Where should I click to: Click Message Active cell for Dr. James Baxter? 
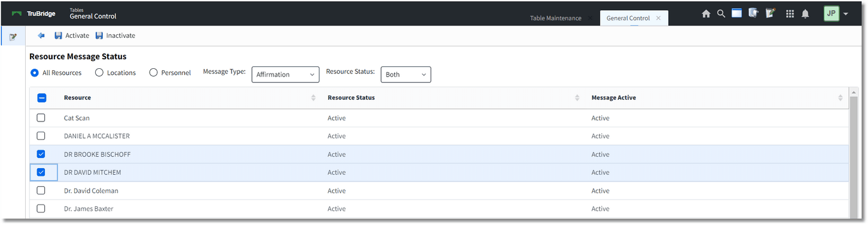tap(601, 209)
